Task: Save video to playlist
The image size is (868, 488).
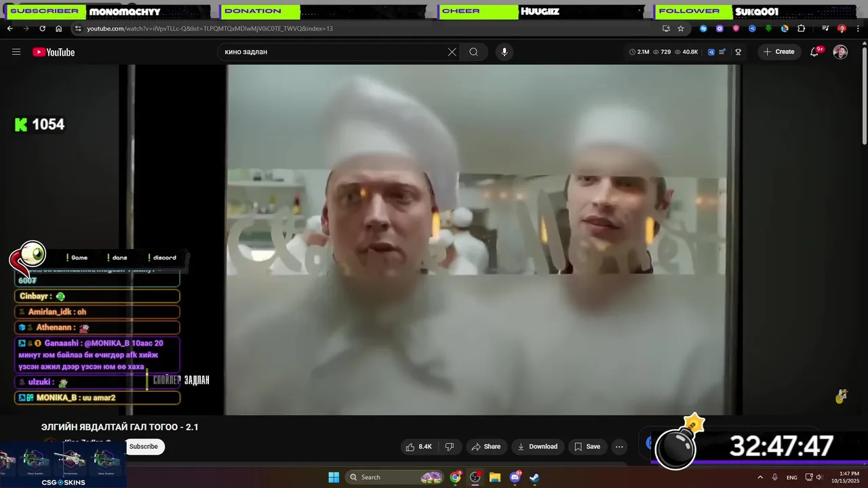Action: 587,447
